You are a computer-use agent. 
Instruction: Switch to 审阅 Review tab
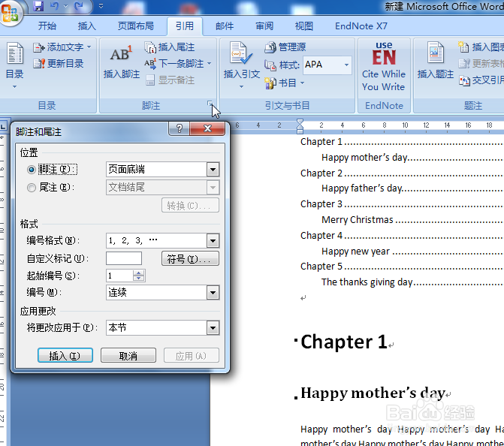[264, 26]
